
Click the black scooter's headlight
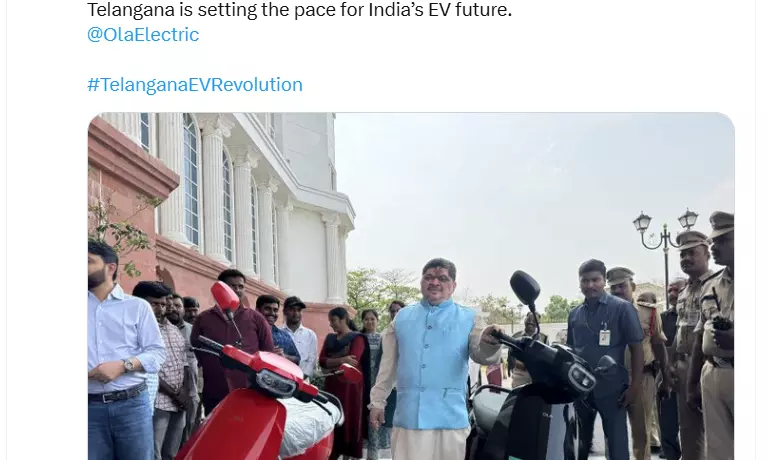(582, 377)
